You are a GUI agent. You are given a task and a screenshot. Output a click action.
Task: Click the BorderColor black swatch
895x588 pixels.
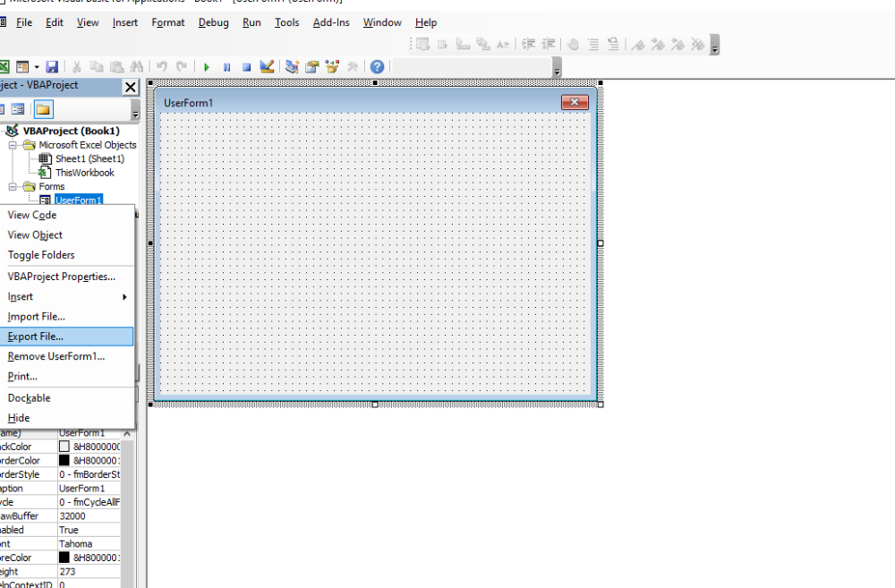[64, 460]
